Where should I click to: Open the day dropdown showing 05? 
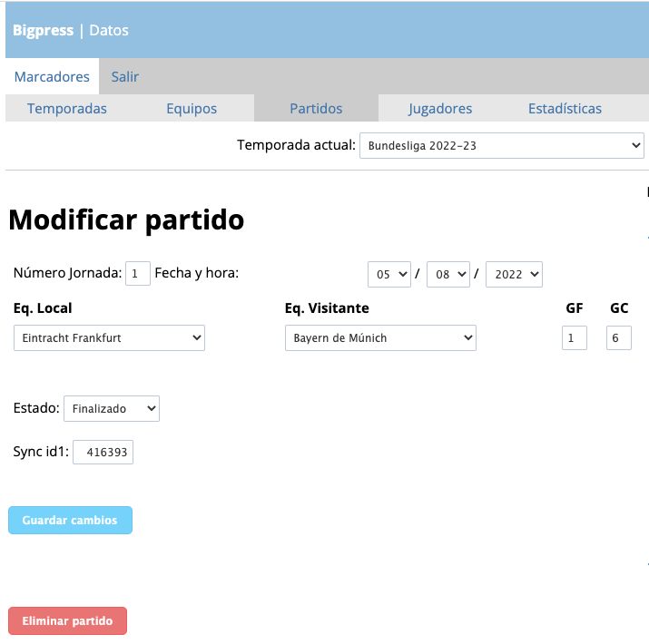click(389, 273)
